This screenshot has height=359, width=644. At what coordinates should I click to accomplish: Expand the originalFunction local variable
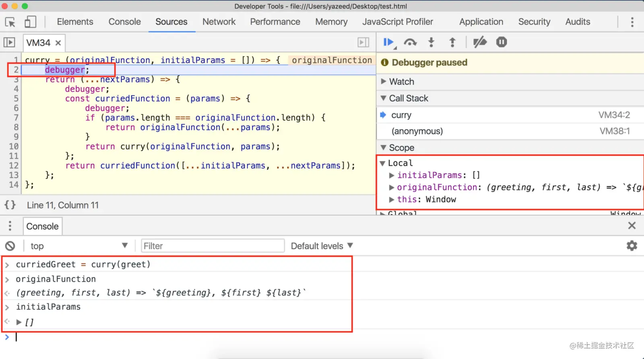391,187
